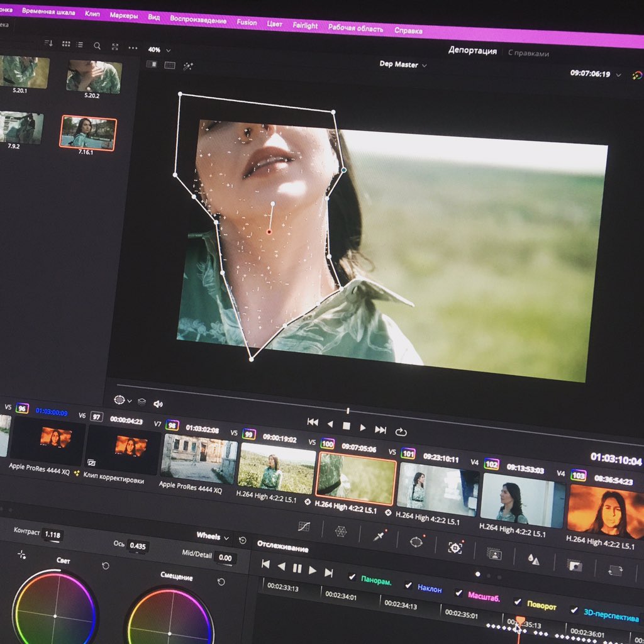644x644 pixels.
Task: Select the Qualifier eyedropper palette
Action: pyautogui.click(x=379, y=536)
